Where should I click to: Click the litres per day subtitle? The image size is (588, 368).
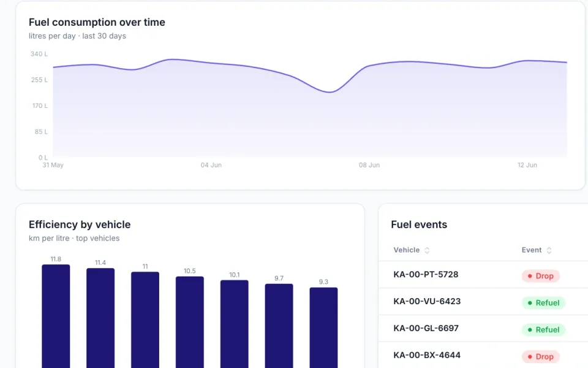77,36
